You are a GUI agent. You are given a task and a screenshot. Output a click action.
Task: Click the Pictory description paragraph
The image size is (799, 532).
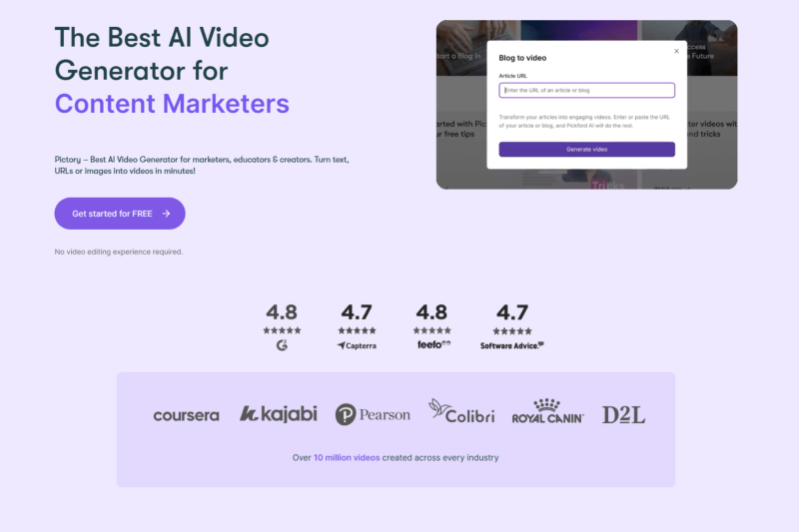[x=202, y=165]
